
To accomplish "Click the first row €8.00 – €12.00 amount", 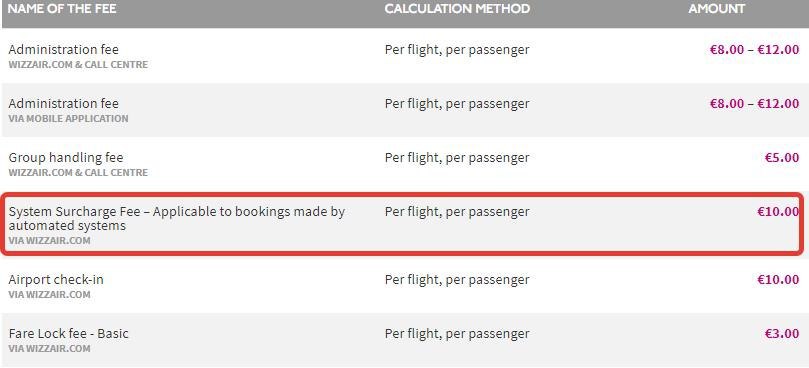I will point(754,50).
